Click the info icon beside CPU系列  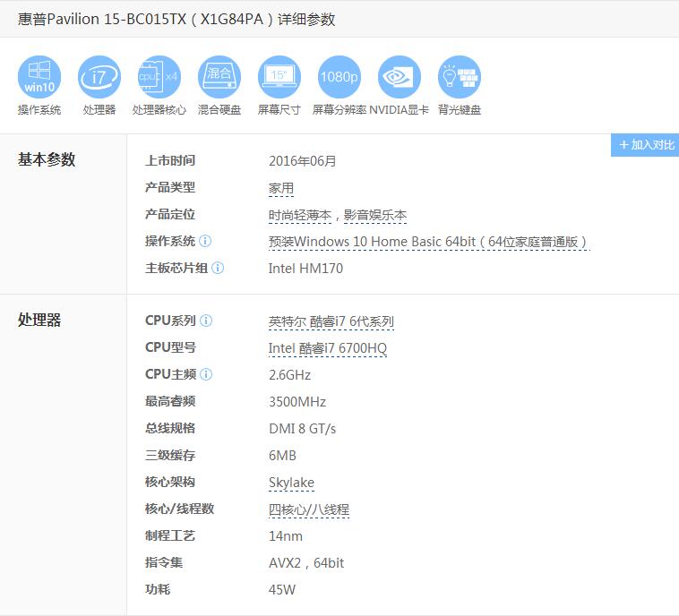coord(206,321)
